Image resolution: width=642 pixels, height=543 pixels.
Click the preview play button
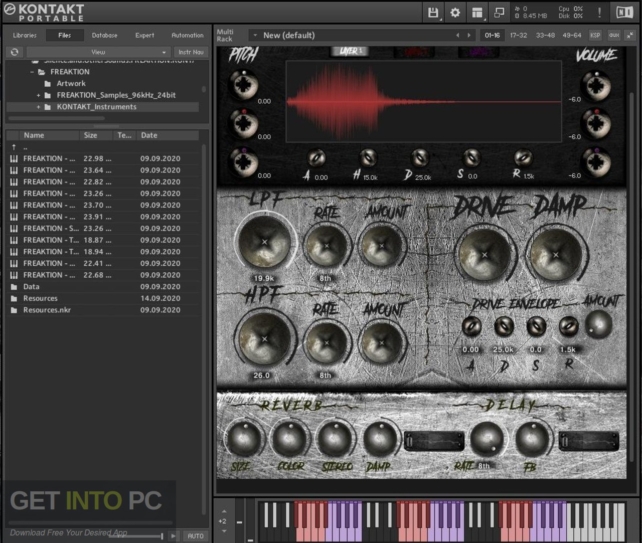click(x=174, y=536)
